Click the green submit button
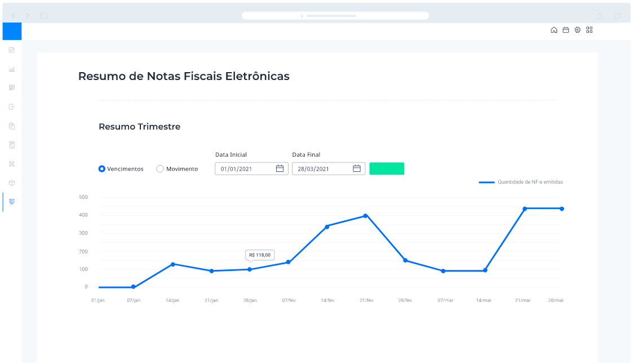 click(387, 168)
